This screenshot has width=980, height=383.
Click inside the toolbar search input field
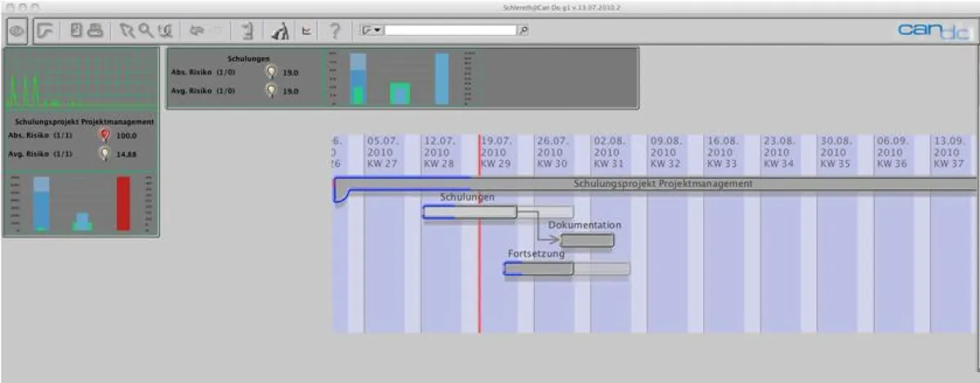[450, 30]
